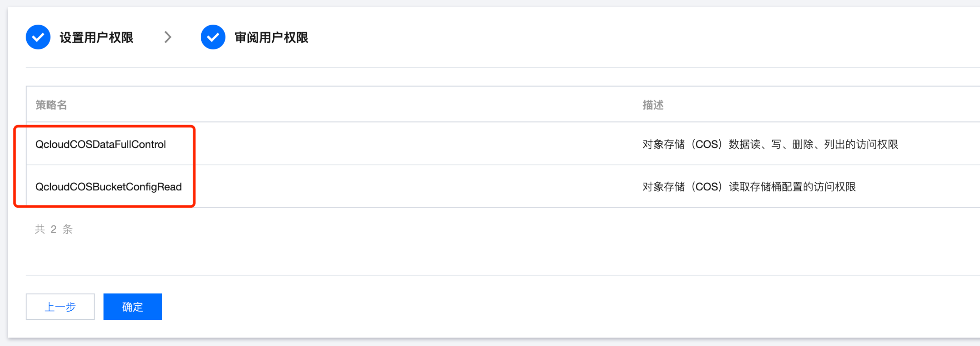Select the QcloudCOSBucketConfigRead policy name
Viewport: 980px width, 346px height.
(x=108, y=187)
